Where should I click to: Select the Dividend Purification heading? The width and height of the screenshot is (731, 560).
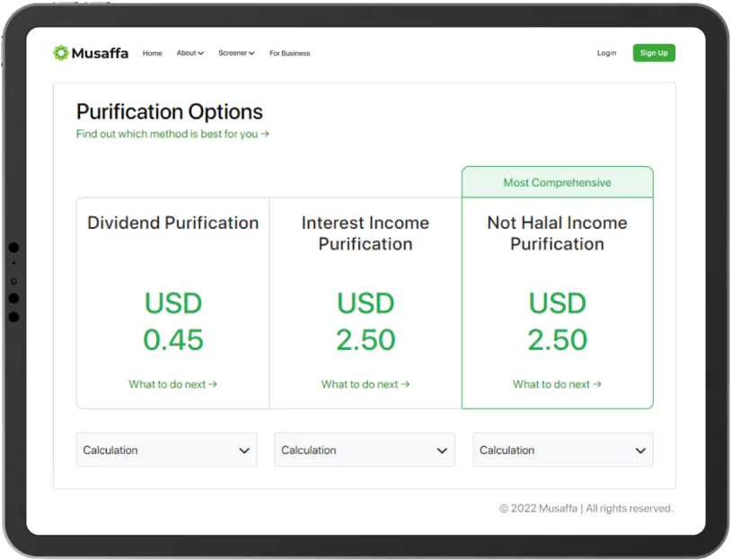(172, 223)
